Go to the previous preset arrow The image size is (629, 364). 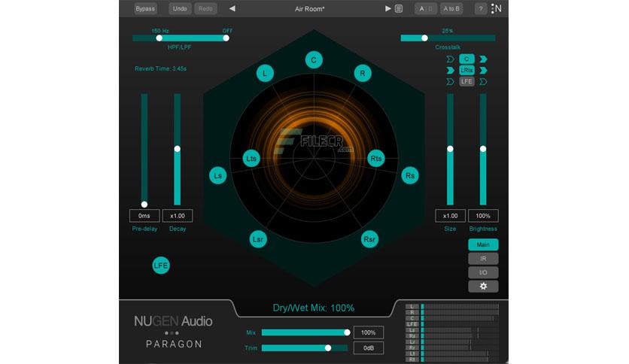coord(232,8)
